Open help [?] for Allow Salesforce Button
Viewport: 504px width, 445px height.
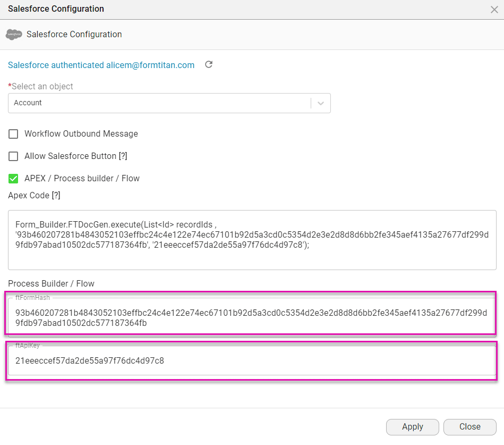point(123,156)
